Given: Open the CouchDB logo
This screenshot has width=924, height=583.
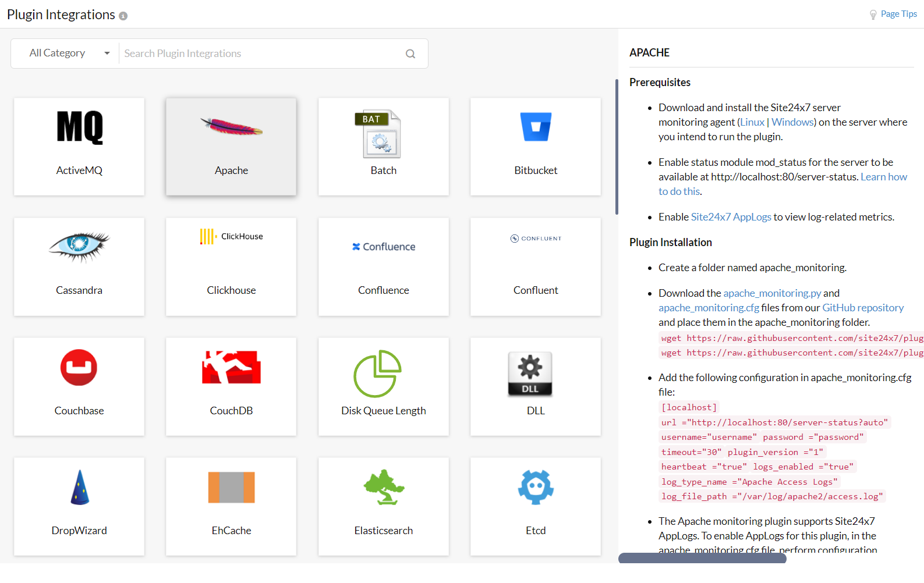Looking at the screenshot, I should click(x=231, y=367).
